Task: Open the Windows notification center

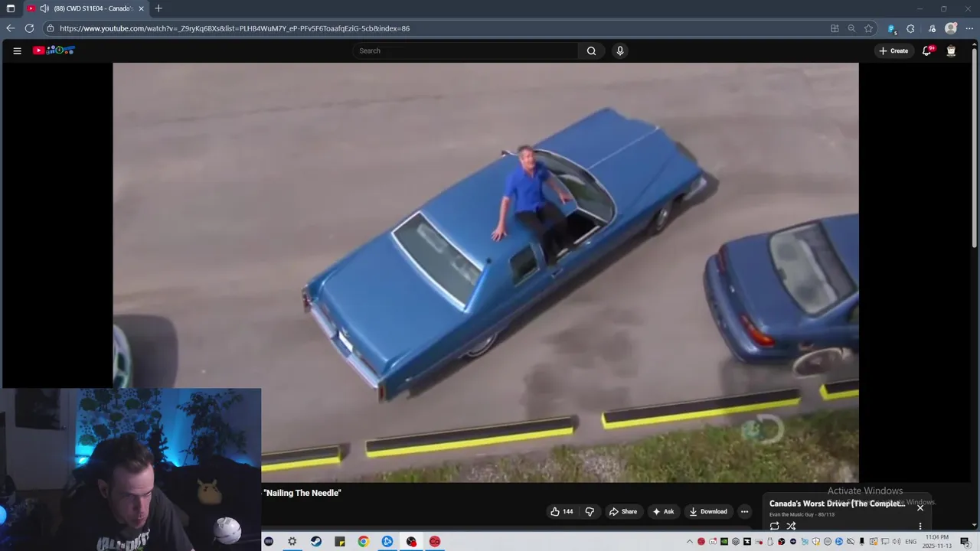Action: [x=965, y=541]
